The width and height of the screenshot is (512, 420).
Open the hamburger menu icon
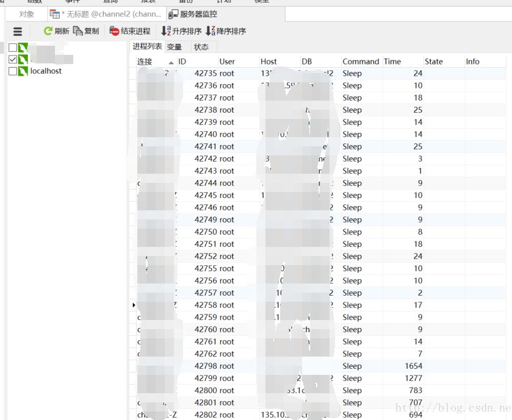(x=18, y=31)
